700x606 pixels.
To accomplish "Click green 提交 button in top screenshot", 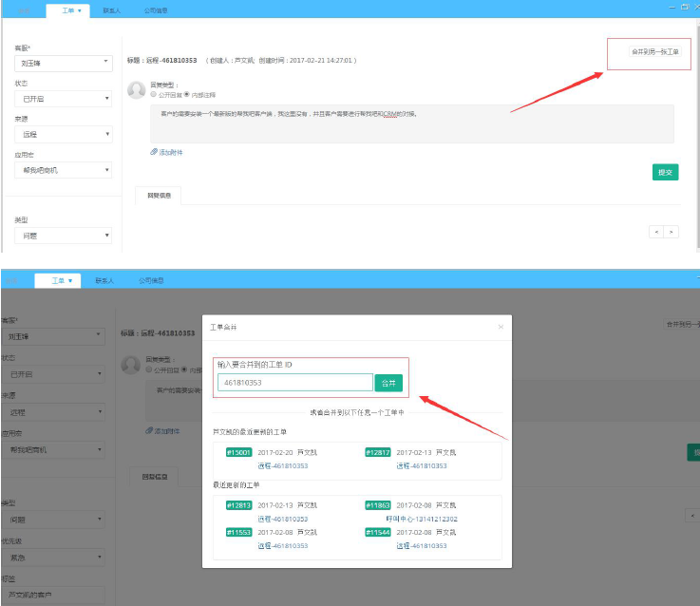I will pyautogui.click(x=665, y=172).
